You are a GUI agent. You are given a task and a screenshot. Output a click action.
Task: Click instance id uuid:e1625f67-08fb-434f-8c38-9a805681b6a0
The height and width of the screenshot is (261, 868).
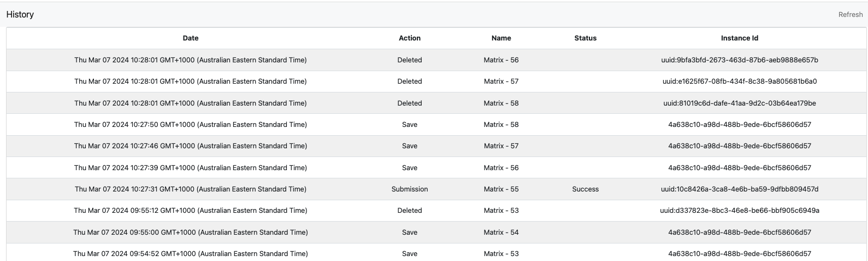click(x=739, y=82)
